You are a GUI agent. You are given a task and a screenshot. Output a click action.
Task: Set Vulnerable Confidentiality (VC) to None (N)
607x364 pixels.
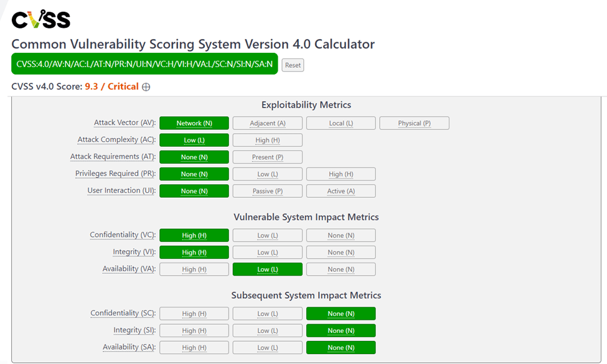pyautogui.click(x=341, y=235)
